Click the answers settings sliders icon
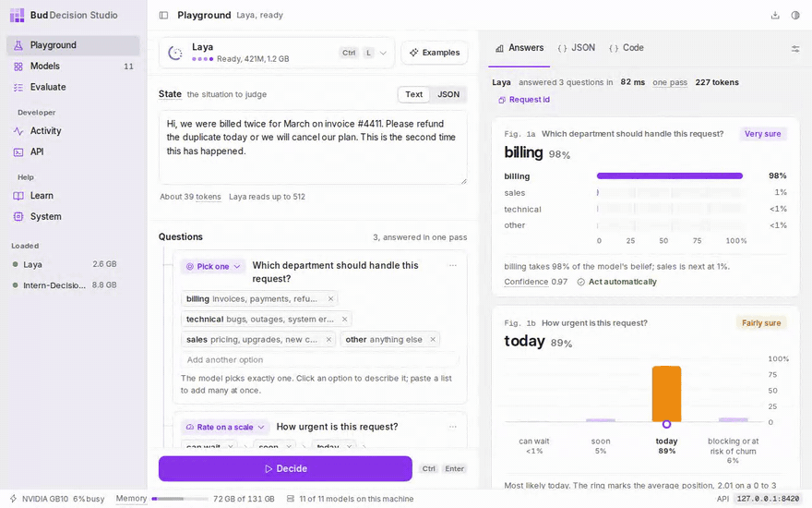812x508 pixels. click(795, 49)
